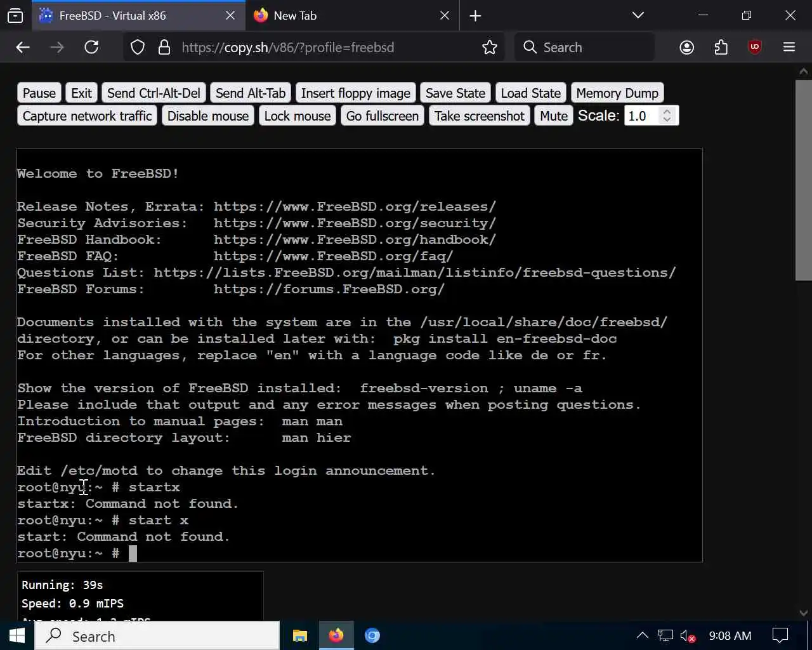Reload the FreeBSD emulator page
Screen dimensions: 812x650
pyautogui.click(x=91, y=47)
